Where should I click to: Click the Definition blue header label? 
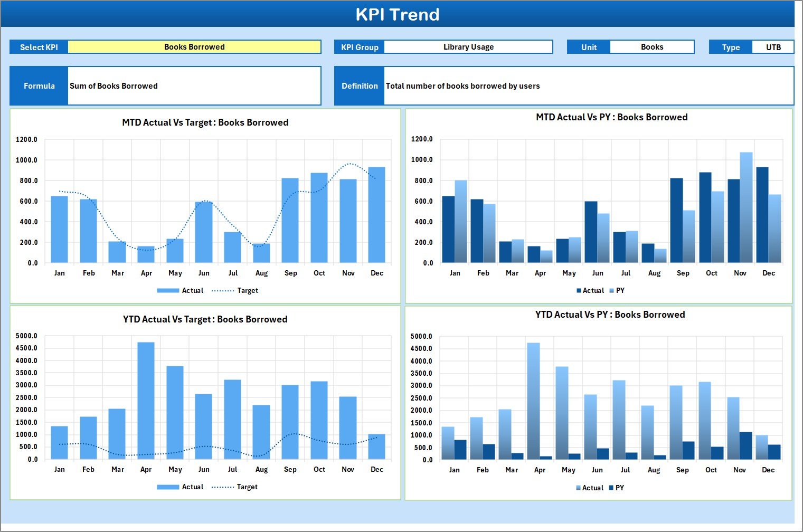[359, 85]
